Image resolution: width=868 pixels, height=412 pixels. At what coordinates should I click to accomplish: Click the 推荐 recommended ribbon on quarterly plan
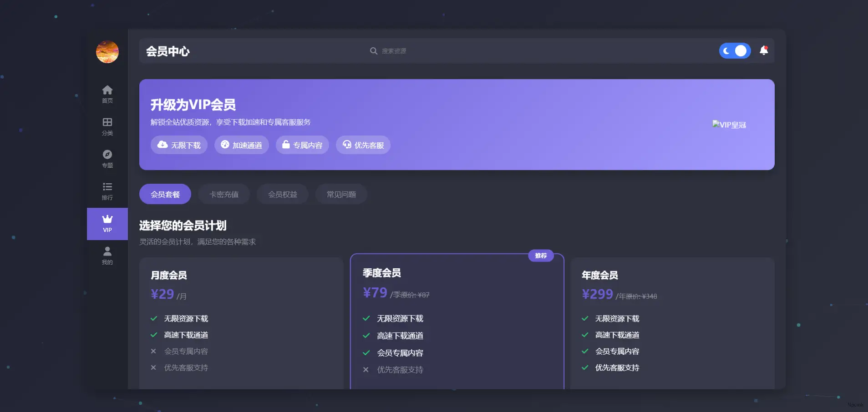(x=541, y=256)
